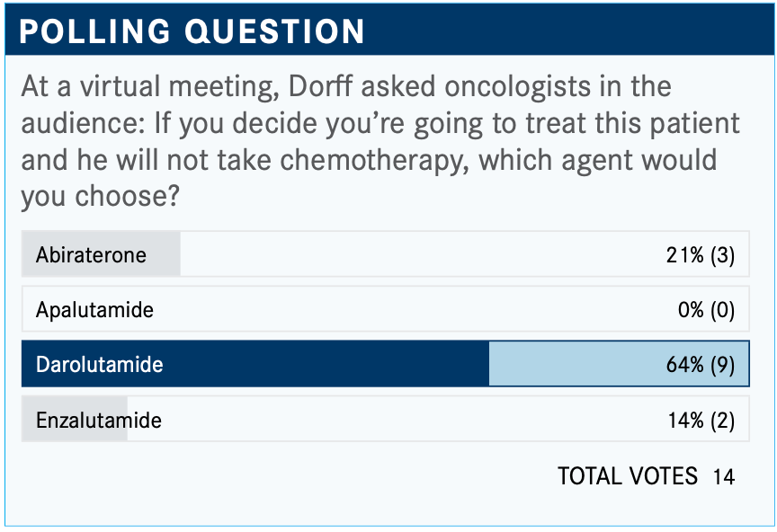Click the total vote count 14

pyautogui.click(x=723, y=476)
